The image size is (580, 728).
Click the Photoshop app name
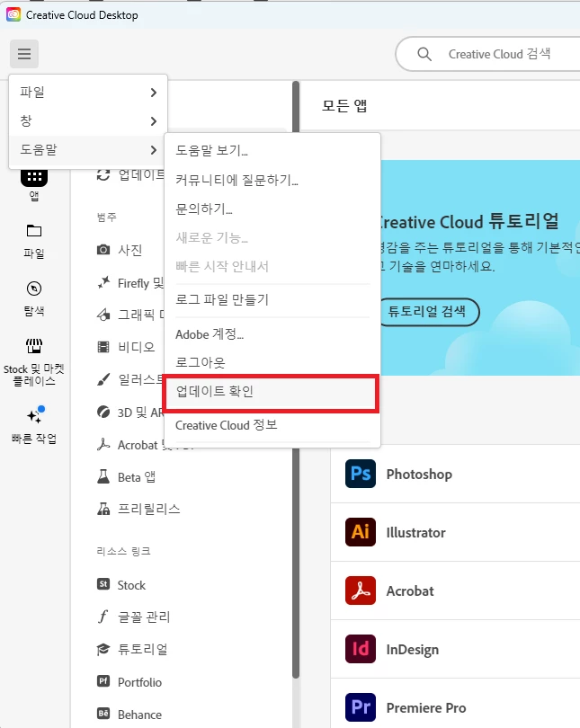(x=419, y=474)
